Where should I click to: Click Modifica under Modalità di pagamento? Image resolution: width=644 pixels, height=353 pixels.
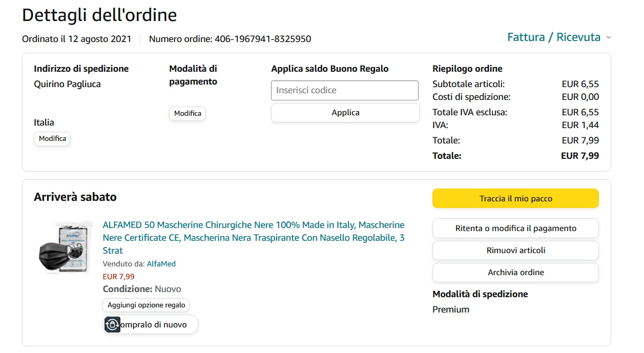tap(188, 113)
